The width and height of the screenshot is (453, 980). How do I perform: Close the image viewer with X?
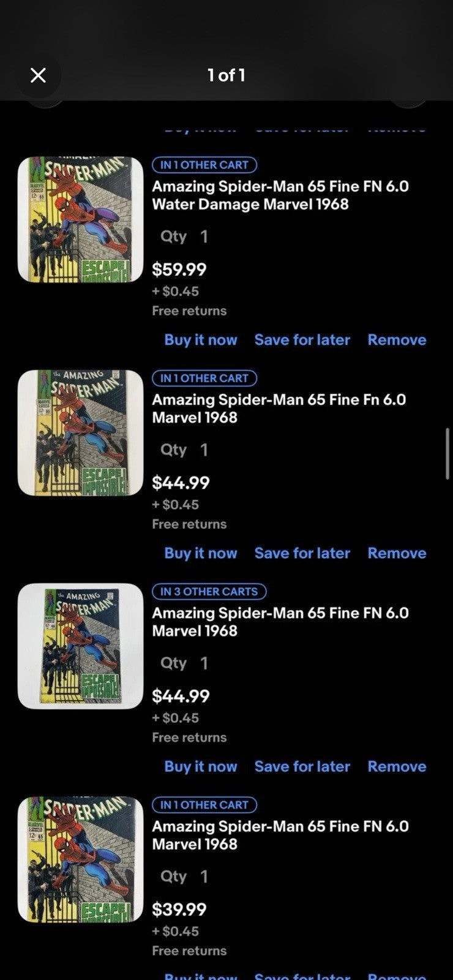(x=38, y=75)
